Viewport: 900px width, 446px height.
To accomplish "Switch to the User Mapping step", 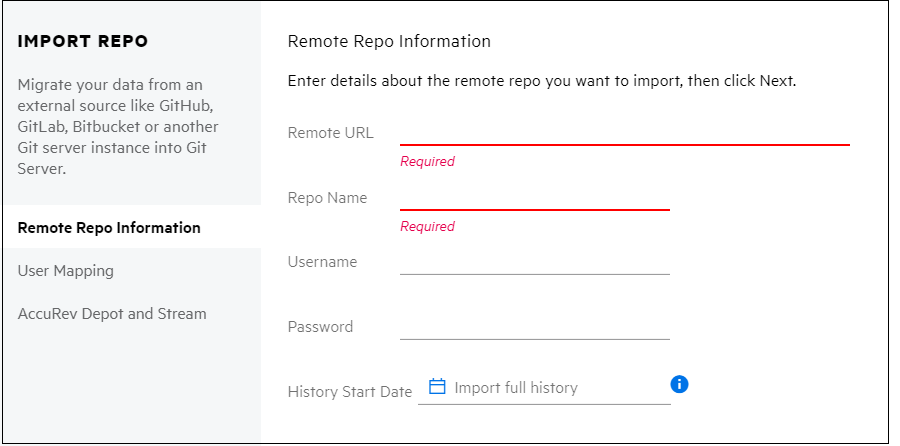I will pyautogui.click(x=66, y=271).
